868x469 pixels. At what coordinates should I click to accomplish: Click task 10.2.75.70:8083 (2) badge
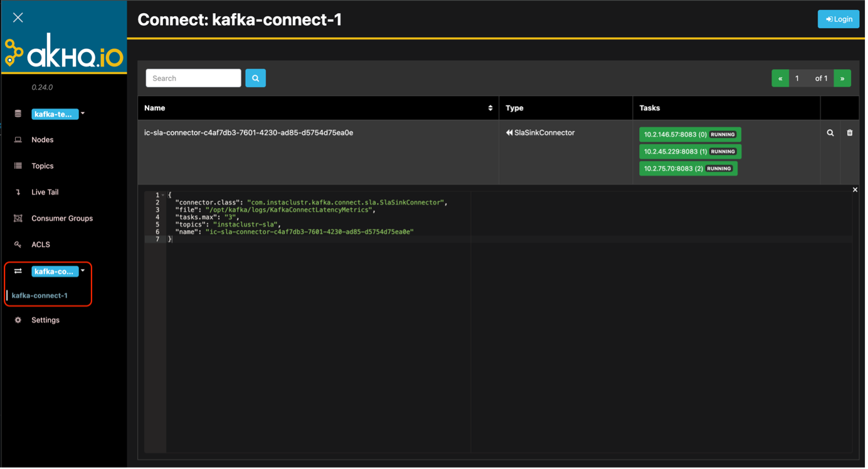pyautogui.click(x=688, y=169)
